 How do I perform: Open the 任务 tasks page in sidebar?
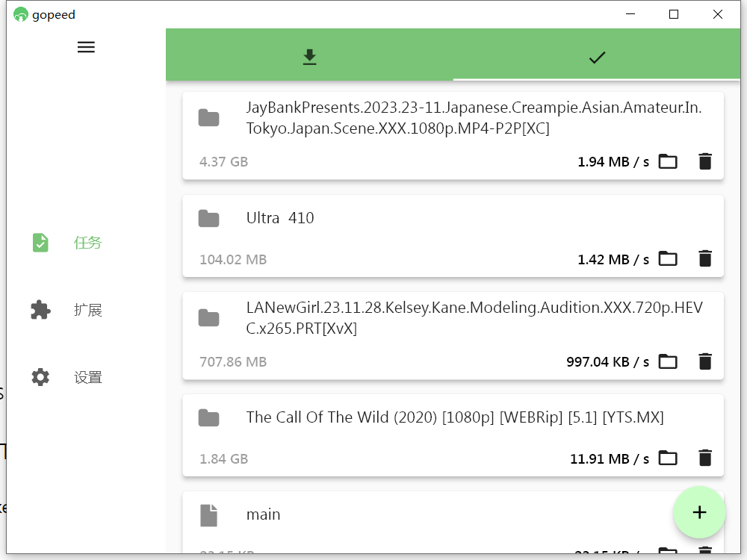click(x=87, y=243)
